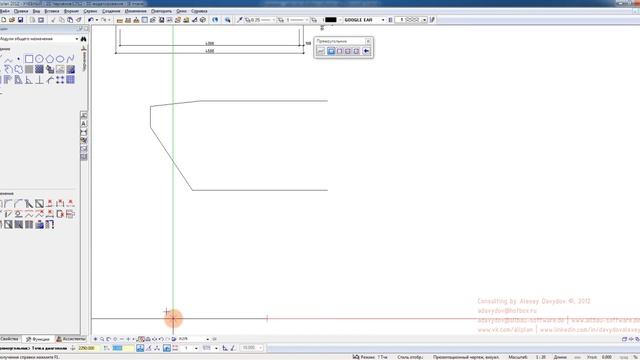The image size is (640, 360).
Task: Click the zoom magnifier icon in viewport toolbar
Action: point(102,339)
